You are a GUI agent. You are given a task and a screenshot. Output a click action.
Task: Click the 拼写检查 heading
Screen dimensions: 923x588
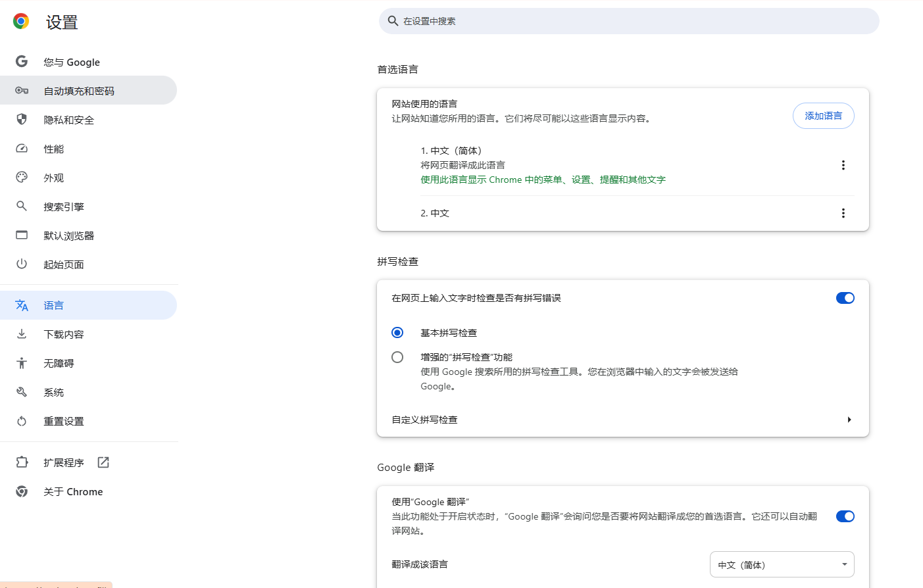click(x=397, y=261)
